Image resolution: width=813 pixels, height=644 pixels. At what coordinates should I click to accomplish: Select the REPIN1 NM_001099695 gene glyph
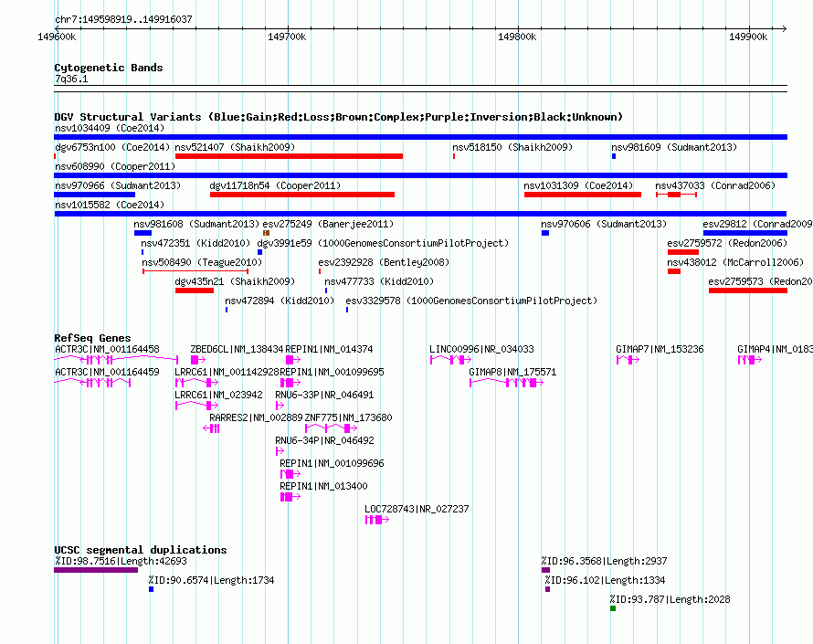pyautogui.click(x=290, y=383)
